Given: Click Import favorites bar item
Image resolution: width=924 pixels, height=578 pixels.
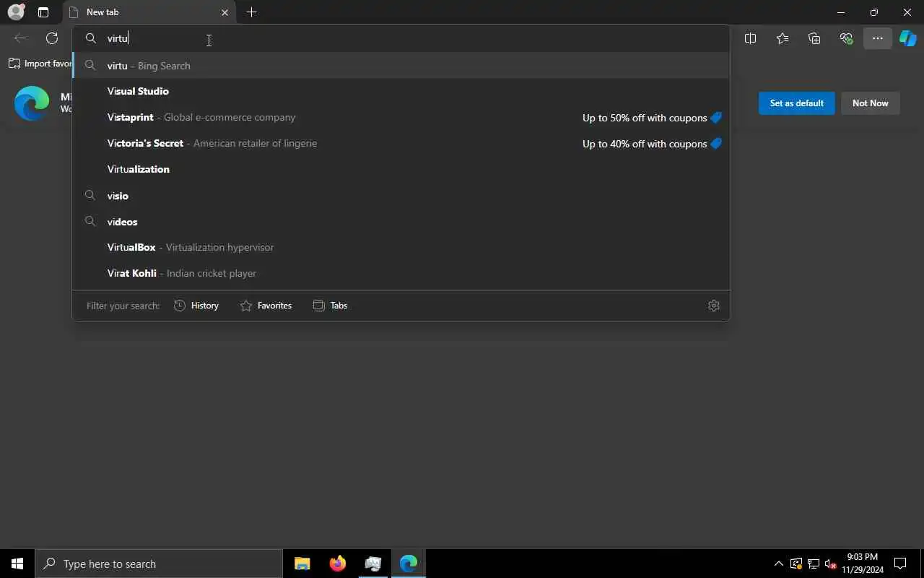Looking at the screenshot, I should pos(40,64).
